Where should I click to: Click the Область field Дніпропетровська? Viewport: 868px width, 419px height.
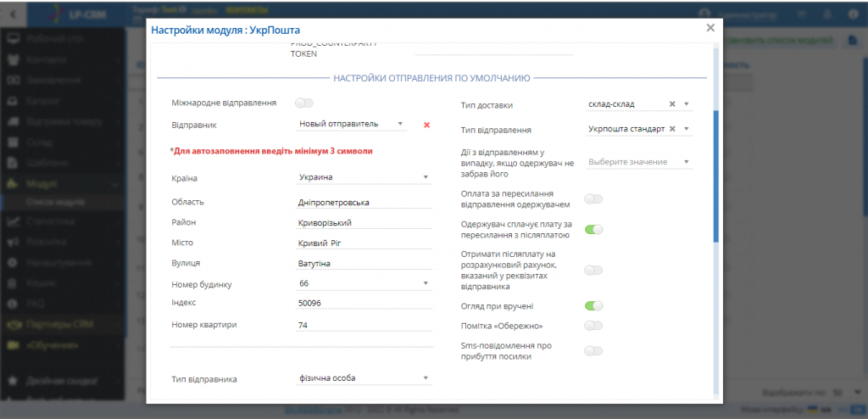[363, 203]
